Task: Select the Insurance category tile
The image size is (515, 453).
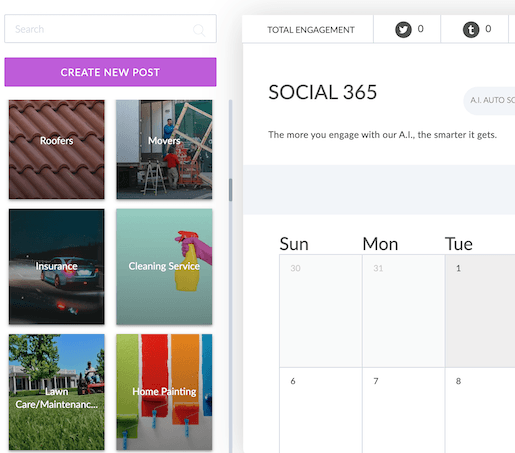Action: tap(57, 266)
